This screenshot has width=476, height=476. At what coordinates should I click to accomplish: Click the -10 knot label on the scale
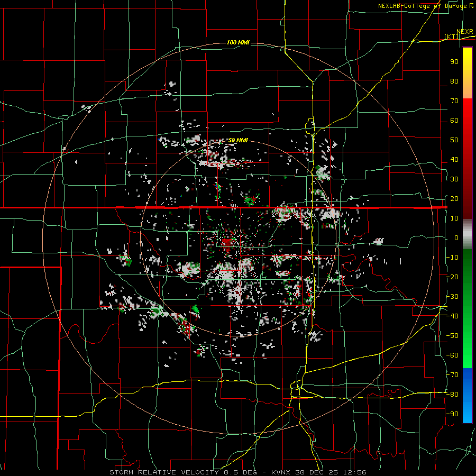click(453, 258)
